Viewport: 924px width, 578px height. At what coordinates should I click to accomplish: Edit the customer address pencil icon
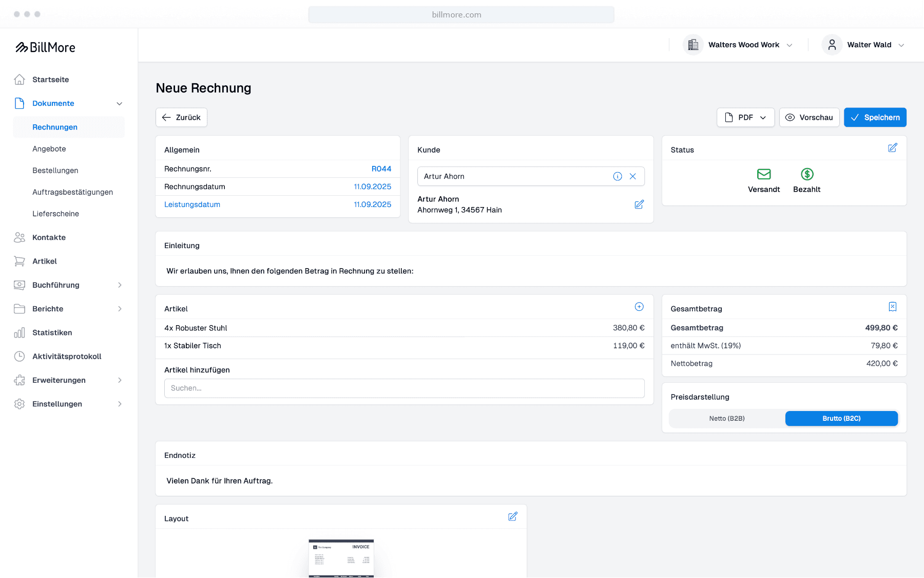(639, 204)
